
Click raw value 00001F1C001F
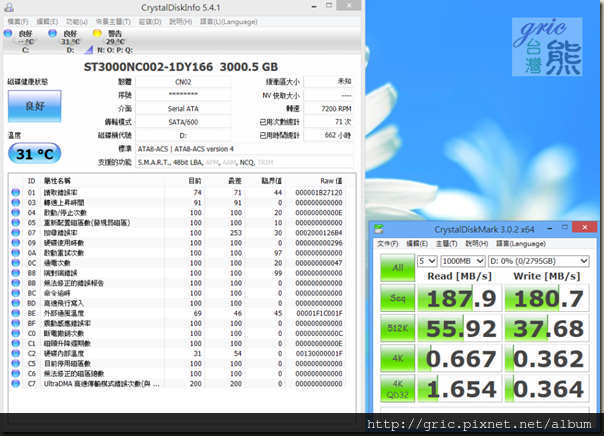[x=319, y=313]
